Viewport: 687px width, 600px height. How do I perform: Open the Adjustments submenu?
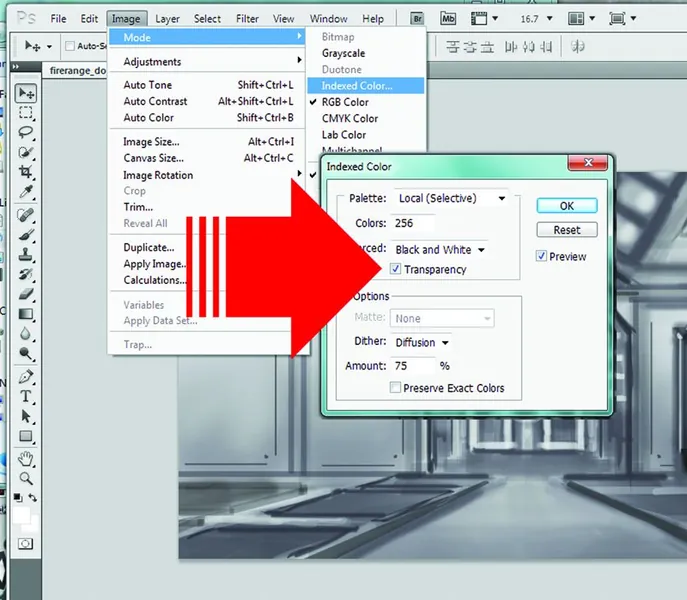(208, 62)
